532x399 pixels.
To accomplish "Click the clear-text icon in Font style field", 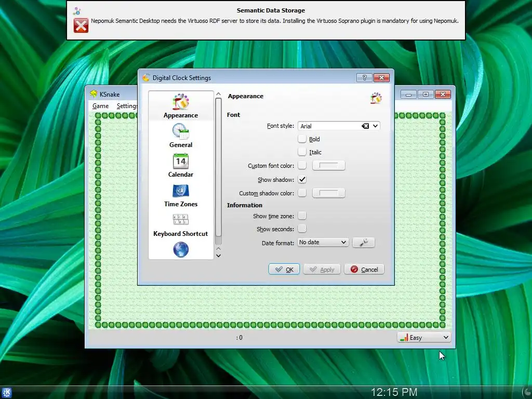I will pos(365,126).
